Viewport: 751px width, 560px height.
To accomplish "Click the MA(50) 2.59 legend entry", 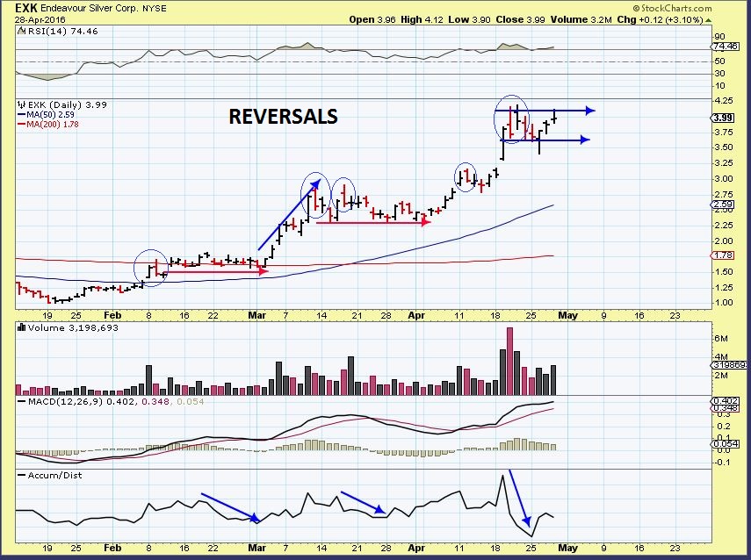I will coord(50,115).
